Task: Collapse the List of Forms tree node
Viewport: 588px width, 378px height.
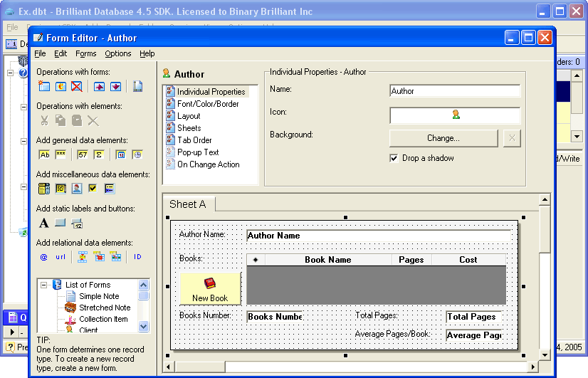Action: tap(44, 285)
